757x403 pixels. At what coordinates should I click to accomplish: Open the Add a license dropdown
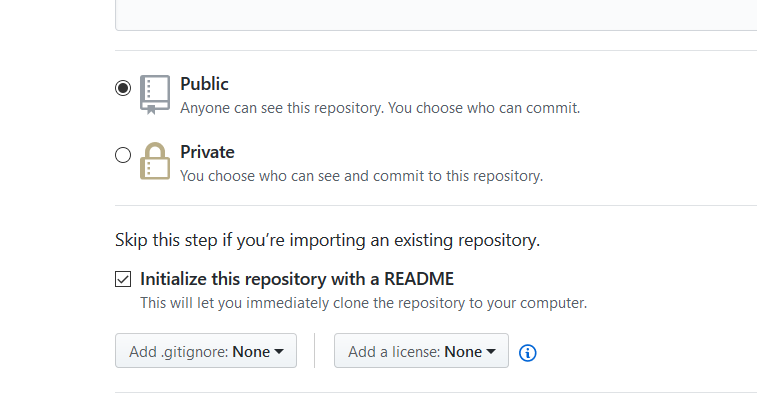[421, 351]
